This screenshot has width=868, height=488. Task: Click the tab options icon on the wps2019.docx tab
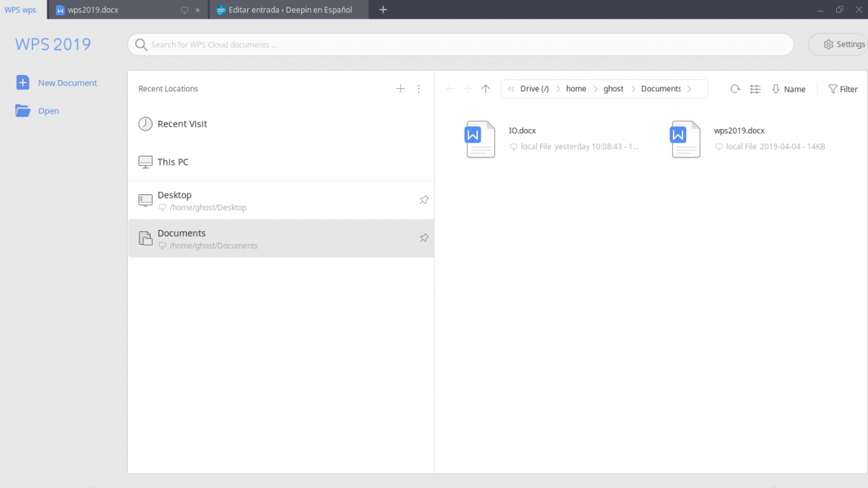pos(184,10)
